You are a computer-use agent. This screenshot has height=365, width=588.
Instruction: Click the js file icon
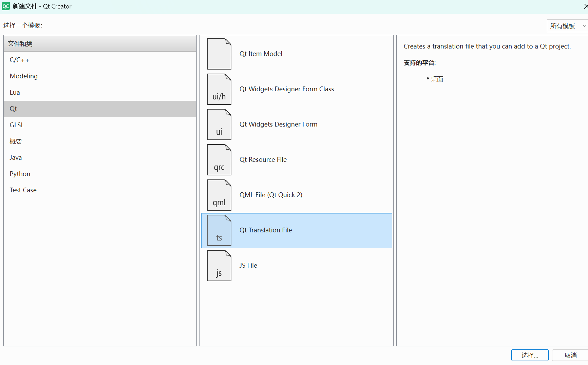click(219, 266)
